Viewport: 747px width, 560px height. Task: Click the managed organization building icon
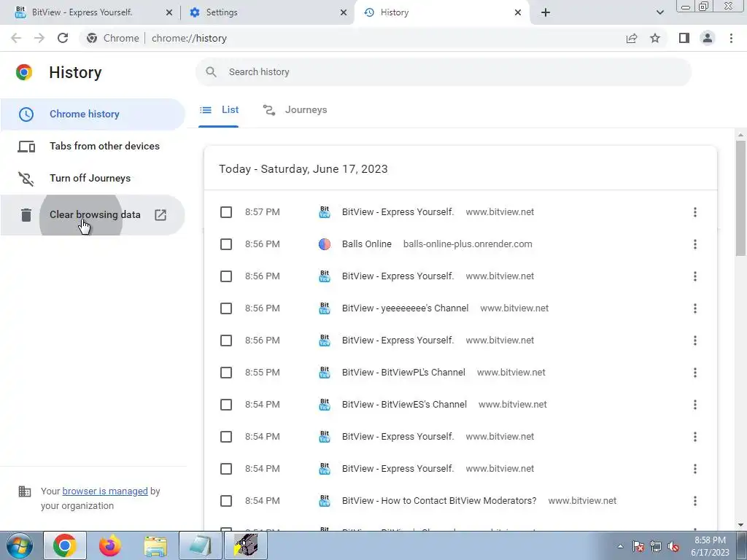[24, 491]
